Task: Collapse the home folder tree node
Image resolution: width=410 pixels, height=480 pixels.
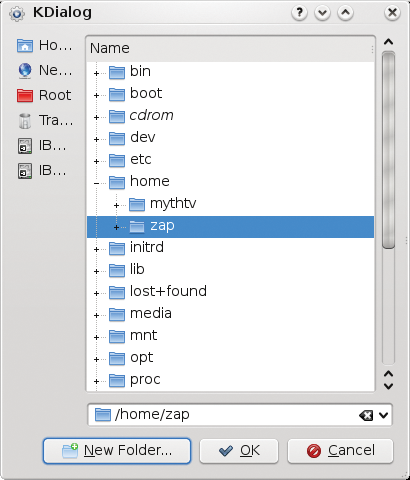Action: (96, 183)
